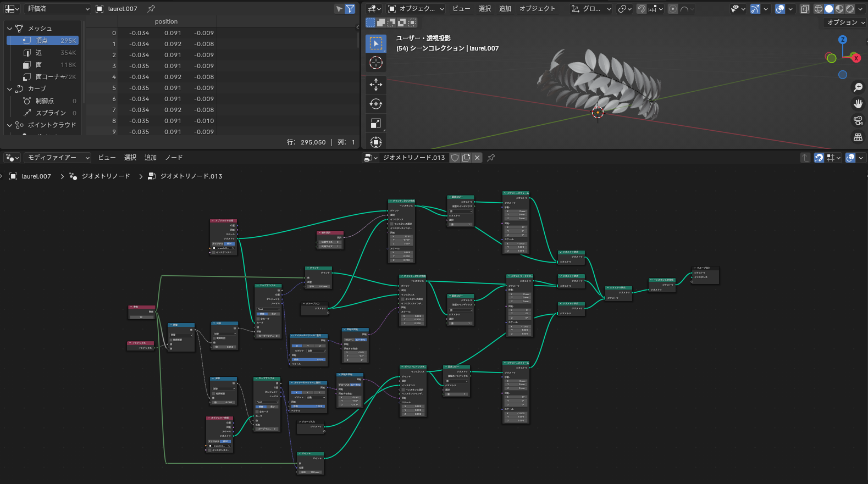Open the オブジェクト menu in viewport header
Screen dimensions: 868x484
click(537, 9)
